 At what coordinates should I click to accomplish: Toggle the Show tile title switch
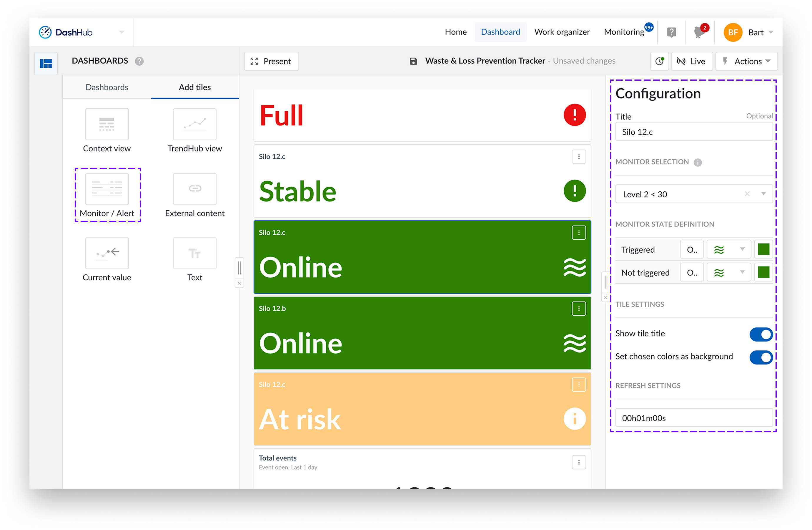point(761,334)
